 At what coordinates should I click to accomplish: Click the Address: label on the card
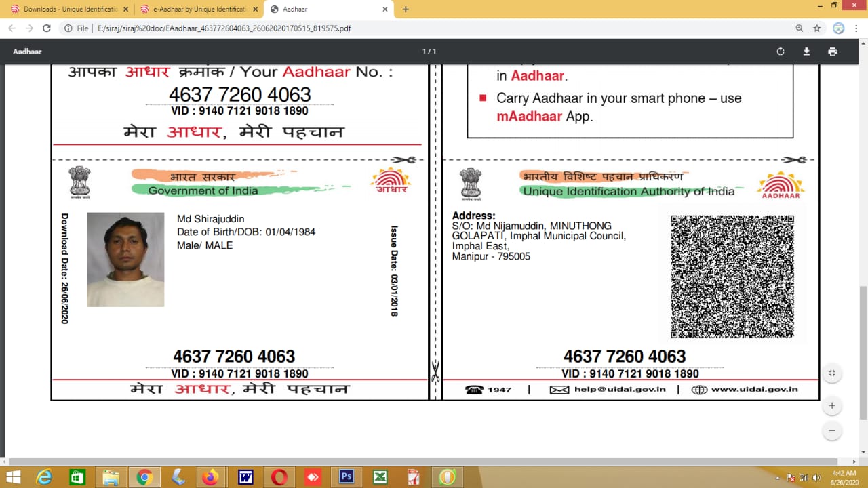coord(474,216)
